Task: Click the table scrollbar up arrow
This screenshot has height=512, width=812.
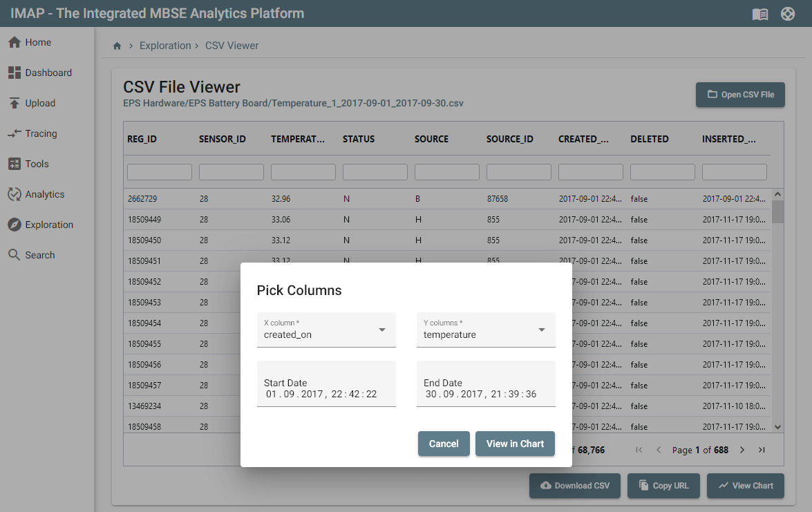Action: tap(777, 194)
